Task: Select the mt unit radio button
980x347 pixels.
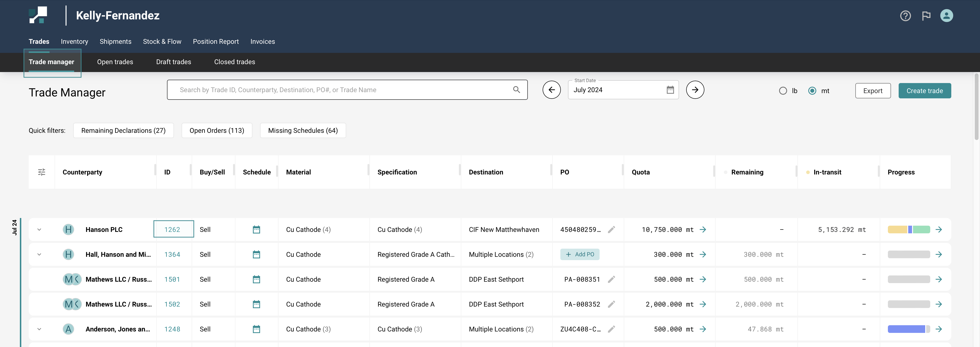Action: click(x=812, y=91)
